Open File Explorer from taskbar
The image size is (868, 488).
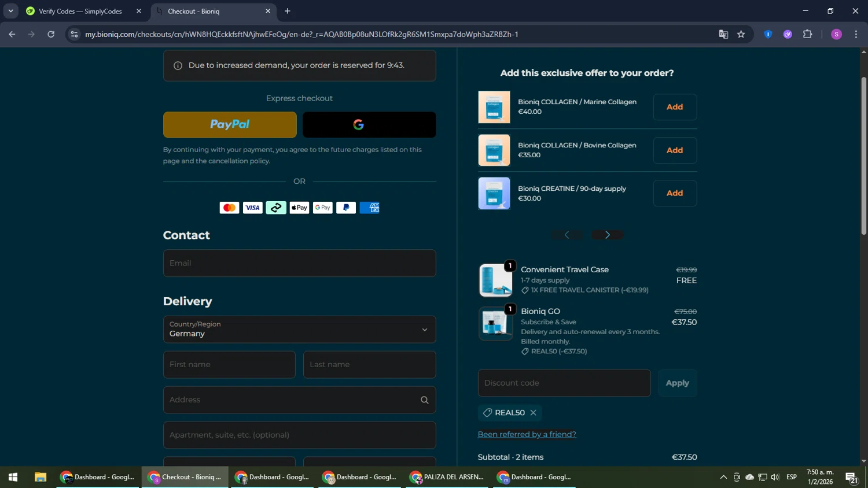coord(40,477)
